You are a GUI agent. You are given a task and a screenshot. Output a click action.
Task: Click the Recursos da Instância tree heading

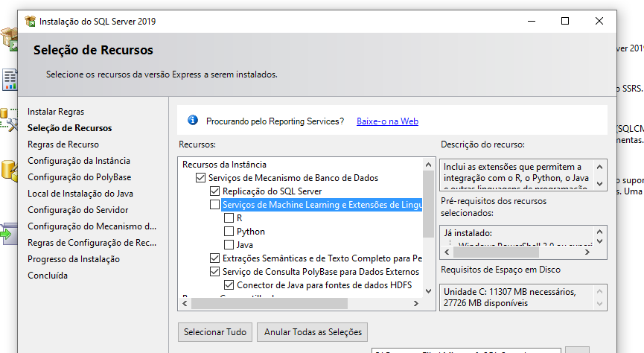(224, 165)
